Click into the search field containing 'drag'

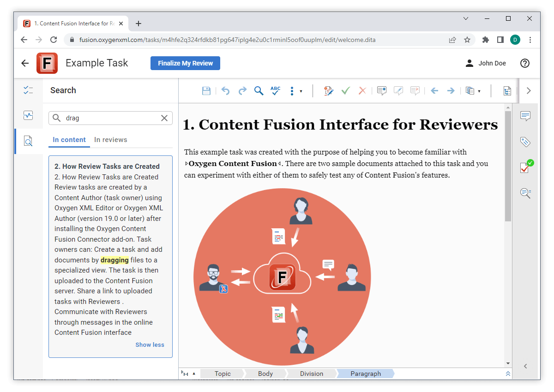coord(110,118)
